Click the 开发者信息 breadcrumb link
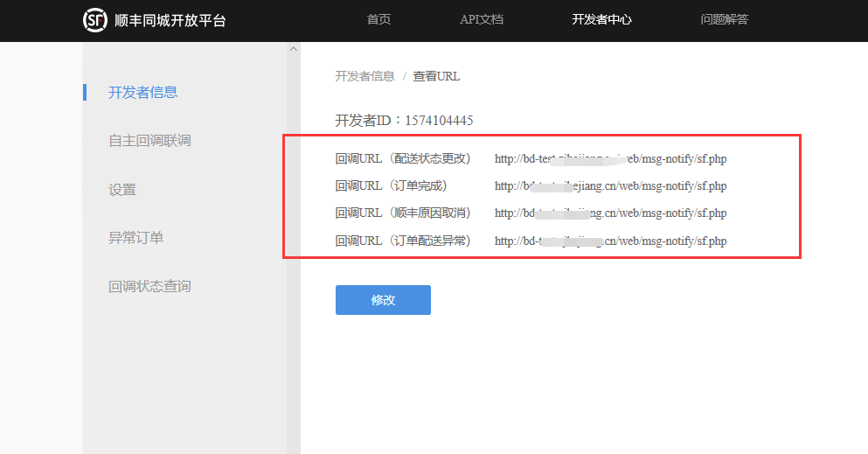The height and width of the screenshot is (454, 868). pos(365,76)
